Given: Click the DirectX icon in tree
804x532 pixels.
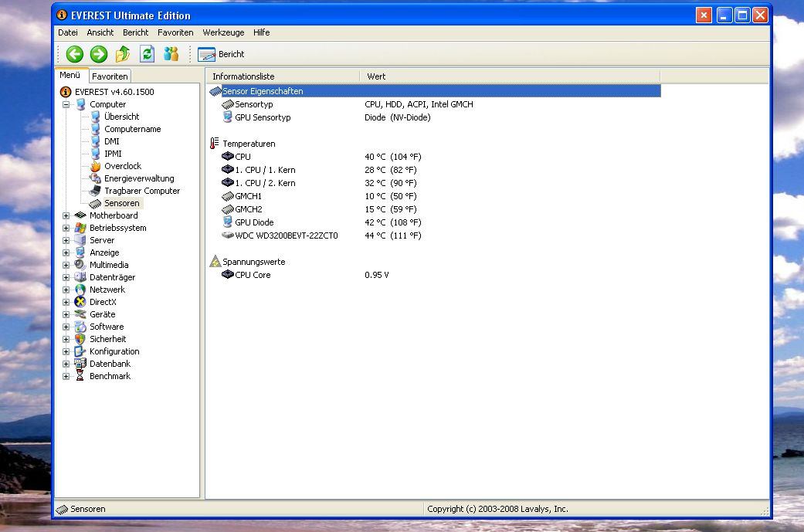Looking at the screenshot, I should tap(80, 302).
